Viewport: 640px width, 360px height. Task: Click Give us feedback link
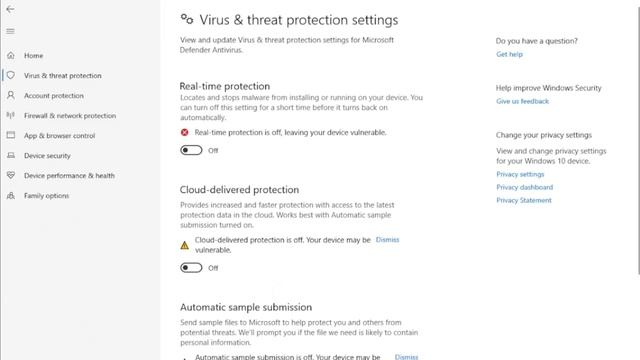click(x=522, y=101)
